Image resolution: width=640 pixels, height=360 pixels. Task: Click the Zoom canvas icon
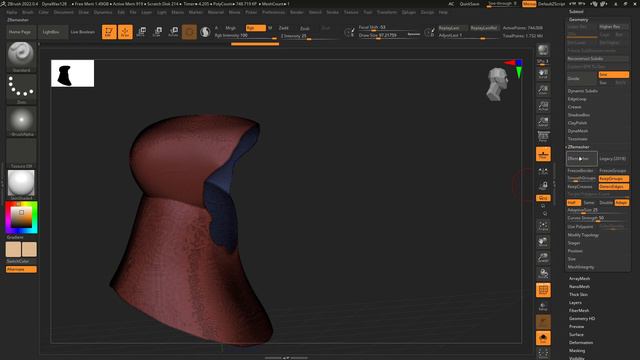[x=543, y=89]
